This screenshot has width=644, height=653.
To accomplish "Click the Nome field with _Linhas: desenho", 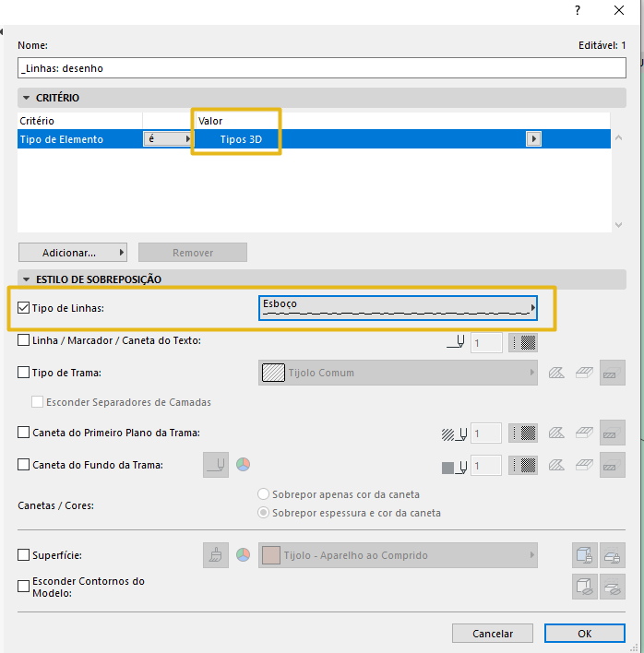I will [322, 68].
